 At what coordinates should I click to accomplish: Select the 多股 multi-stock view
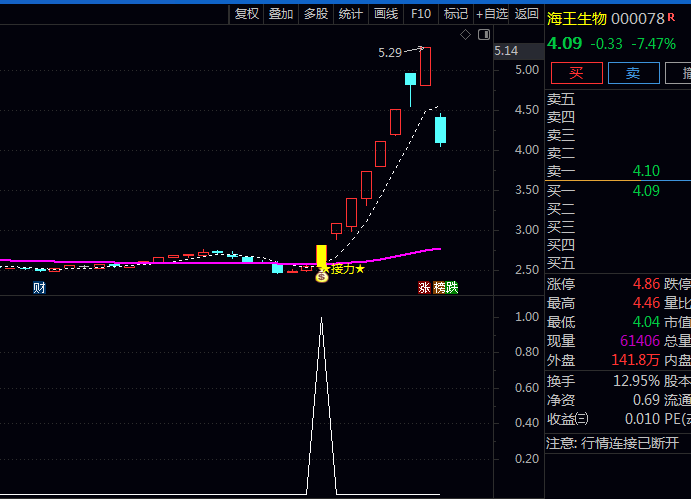click(x=316, y=13)
